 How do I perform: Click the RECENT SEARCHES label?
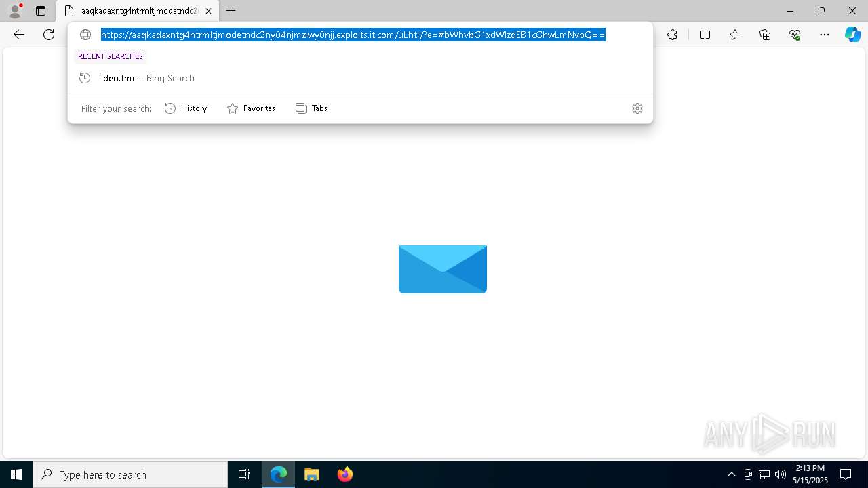tap(111, 56)
